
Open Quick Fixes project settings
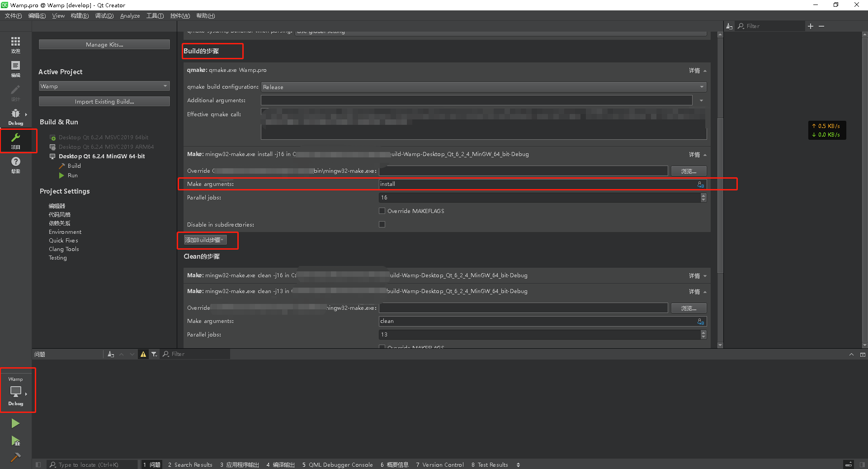click(63, 241)
